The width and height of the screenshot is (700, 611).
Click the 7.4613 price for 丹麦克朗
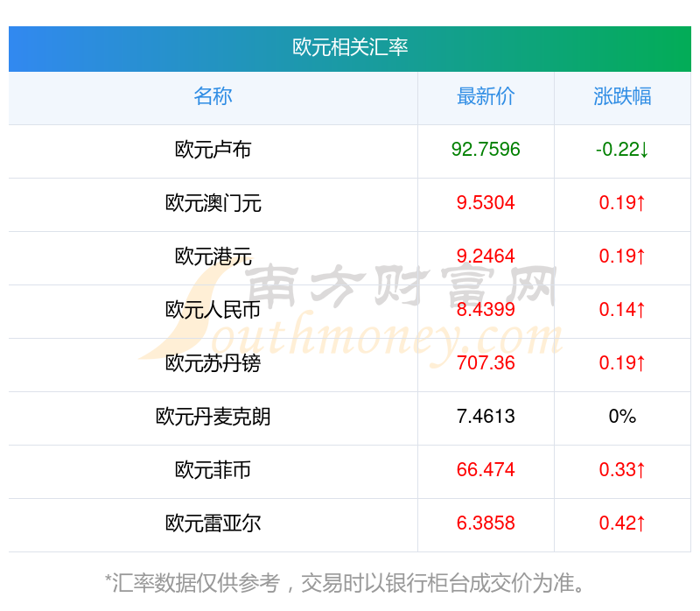click(x=486, y=417)
